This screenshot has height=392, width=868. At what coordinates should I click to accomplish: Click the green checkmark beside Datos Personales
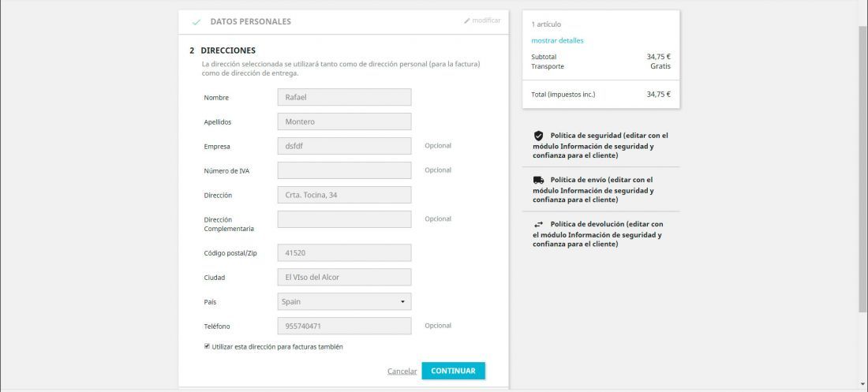tap(196, 22)
